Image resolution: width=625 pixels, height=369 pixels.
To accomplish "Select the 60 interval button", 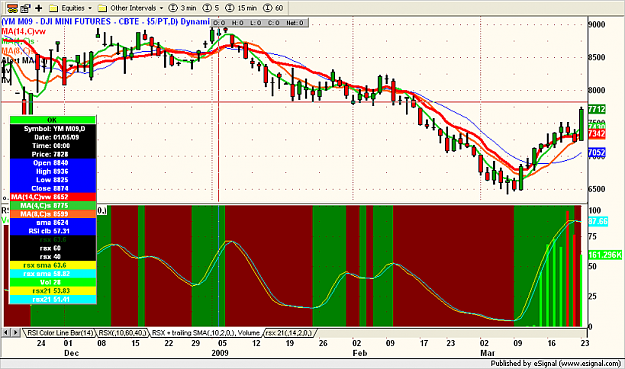I will pyautogui.click(x=273, y=8).
